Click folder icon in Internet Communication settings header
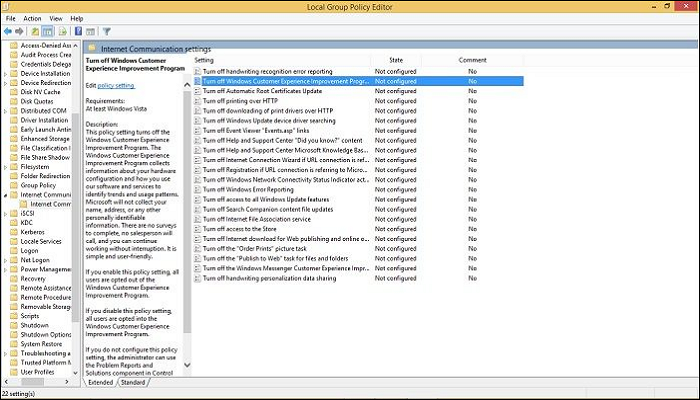Screen dimensions: 700x400 [92, 48]
